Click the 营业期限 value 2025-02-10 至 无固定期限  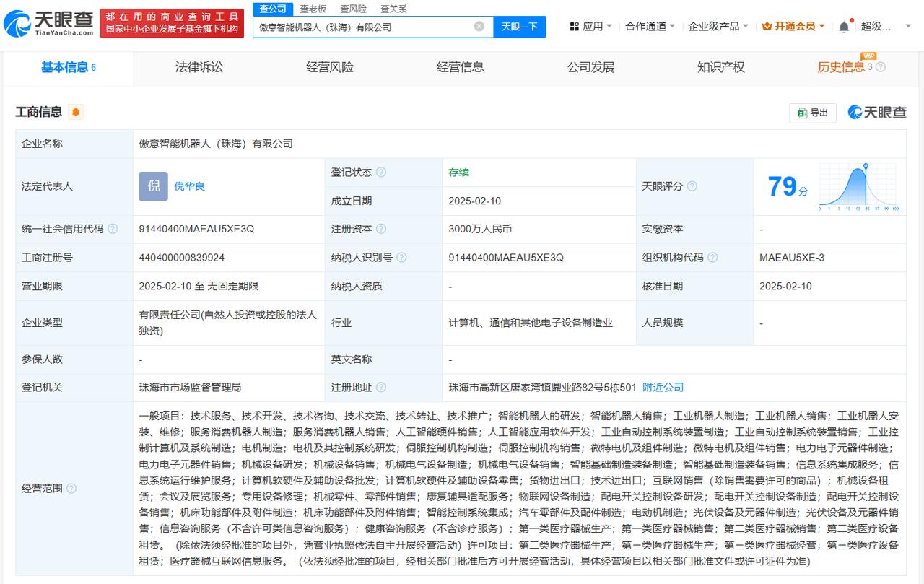[199, 287]
